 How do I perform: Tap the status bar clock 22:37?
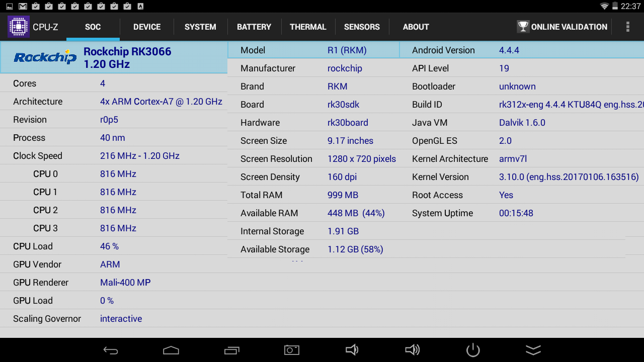pos(631,7)
